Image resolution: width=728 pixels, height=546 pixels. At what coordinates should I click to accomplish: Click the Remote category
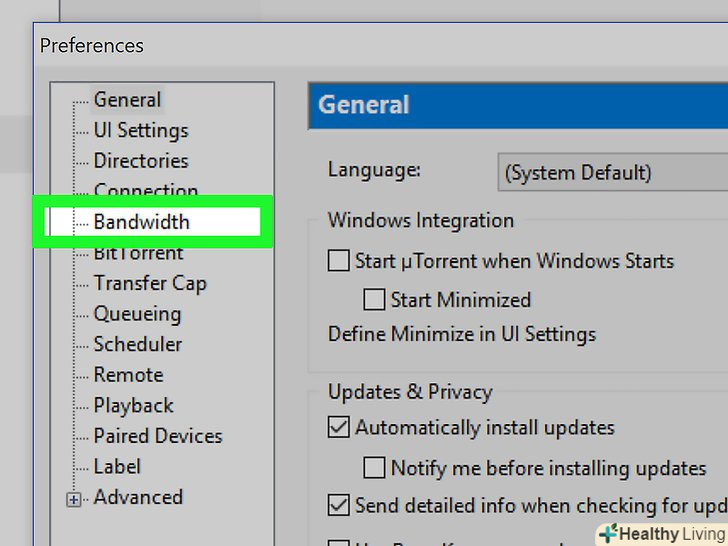click(x=128, y=375)
